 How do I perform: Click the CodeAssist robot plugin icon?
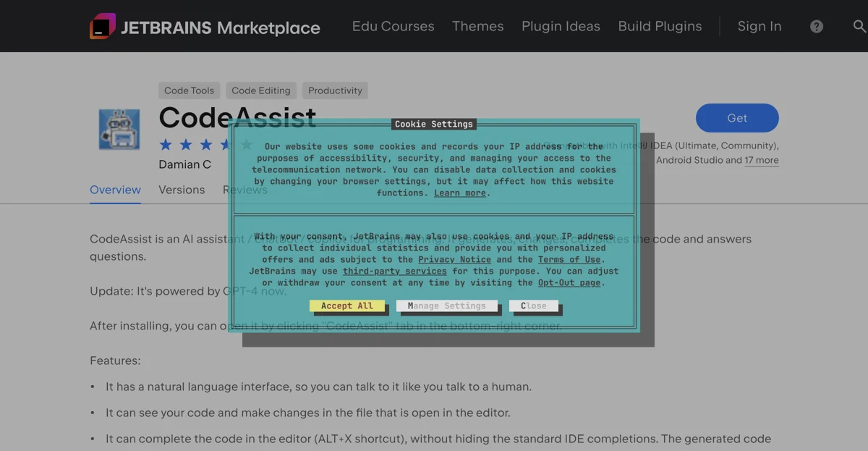119,129
